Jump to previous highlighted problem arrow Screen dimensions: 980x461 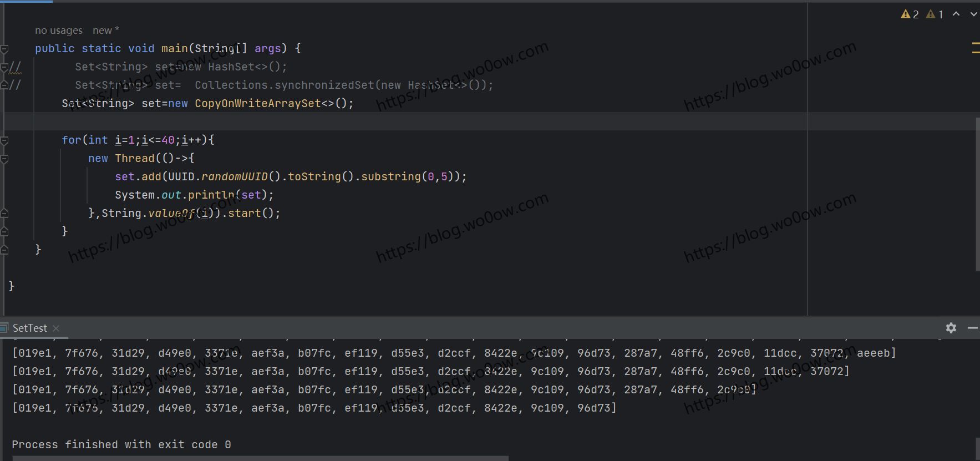(x=956, y=14)
